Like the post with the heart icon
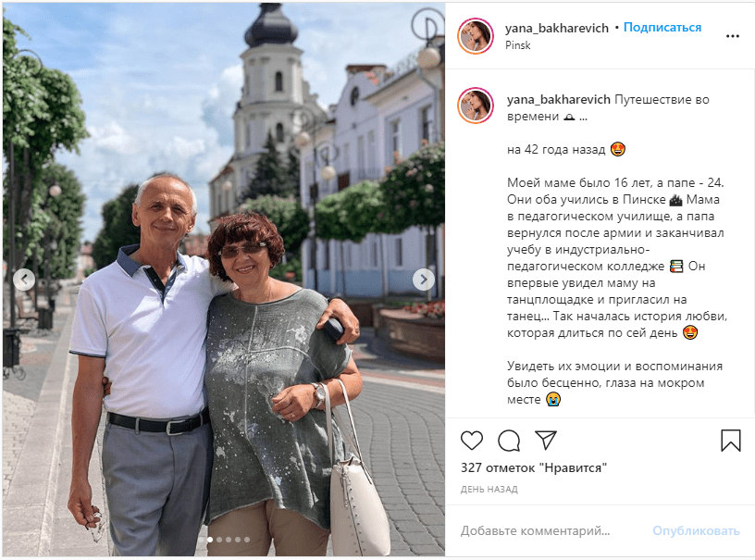Viewport: 755px width, 560px height. [471, 440]
